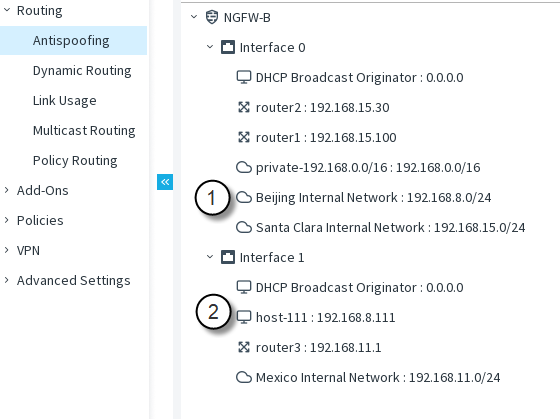Click the NGFW-B firewall shield icon
The height and width of the screenshot is (419, 560).
(212, 17)
